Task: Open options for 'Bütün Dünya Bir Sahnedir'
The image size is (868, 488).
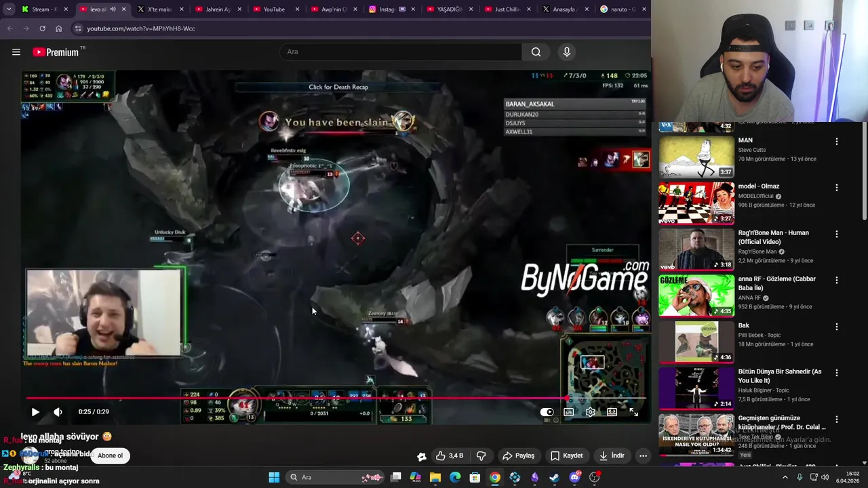Action: (x=836, y=373)
